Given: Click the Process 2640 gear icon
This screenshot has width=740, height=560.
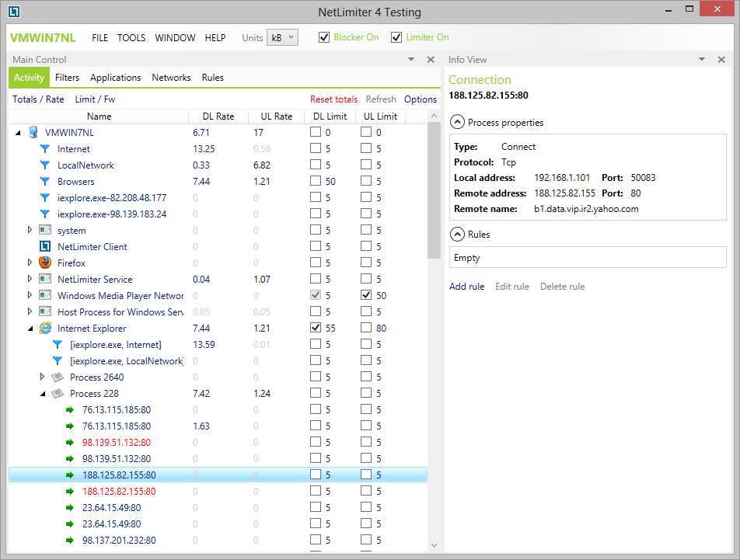Looking at the screenshot, I should (x=58, y=377).
